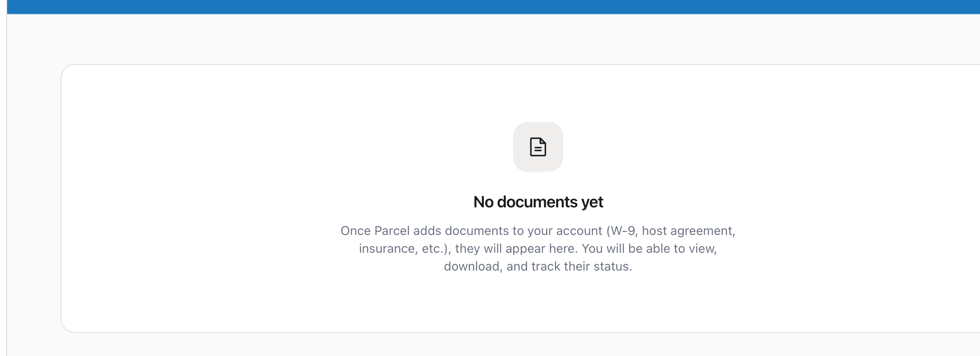This screenshot has height=356, width=980.
Task: Click the empty white card area left of the message
Action: pyautogui.click(x=200, y=200)
